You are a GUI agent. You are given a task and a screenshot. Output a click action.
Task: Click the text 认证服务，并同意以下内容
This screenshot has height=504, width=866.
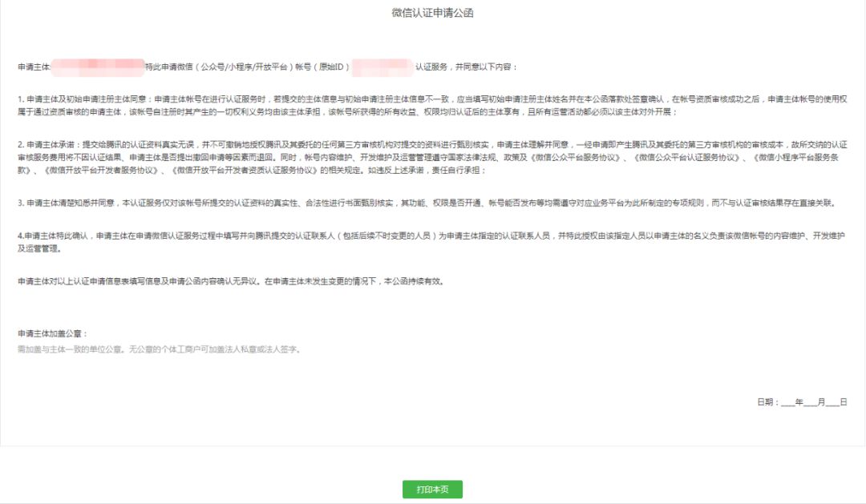coord(467,67)
